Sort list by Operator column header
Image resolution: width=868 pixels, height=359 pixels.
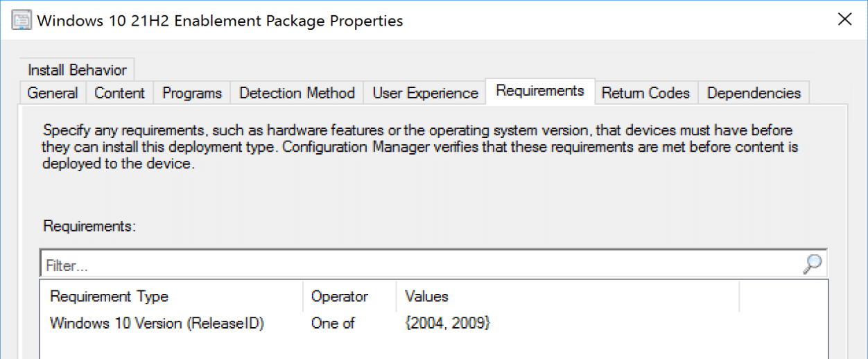point(340,297)
